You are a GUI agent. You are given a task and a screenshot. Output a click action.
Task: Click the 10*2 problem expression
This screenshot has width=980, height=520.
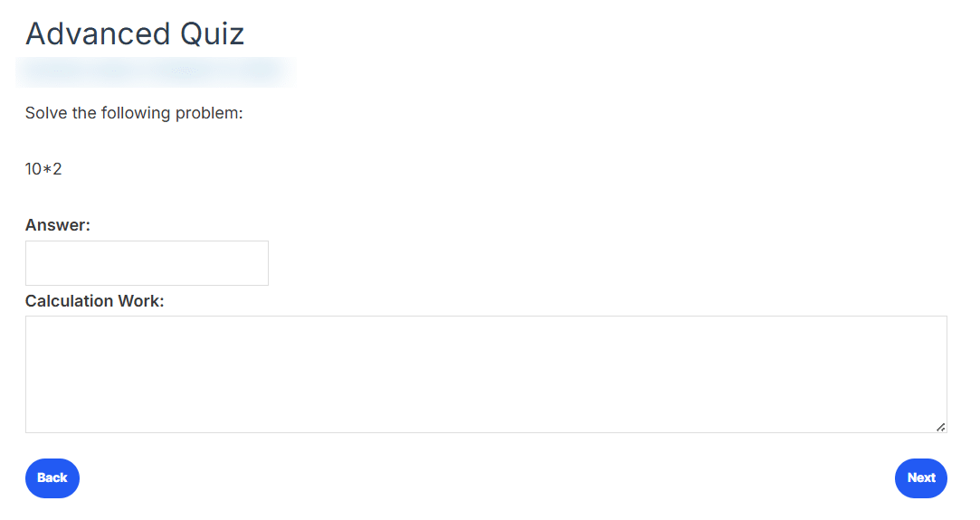(x=43, y=169)
